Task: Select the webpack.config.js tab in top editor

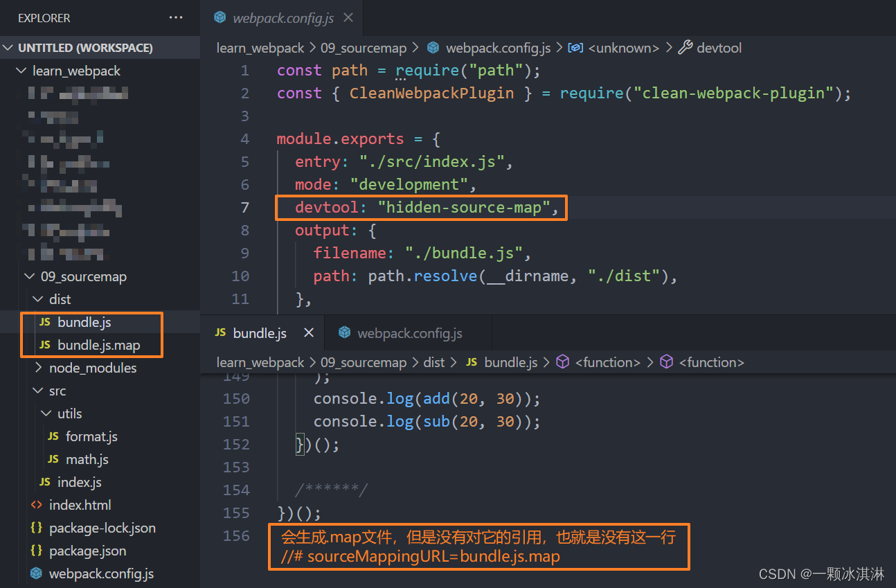Action: point(283,18)
